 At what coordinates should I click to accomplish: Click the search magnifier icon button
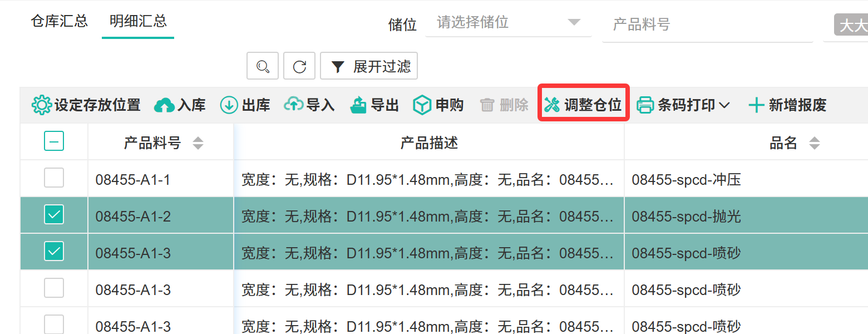263,67
